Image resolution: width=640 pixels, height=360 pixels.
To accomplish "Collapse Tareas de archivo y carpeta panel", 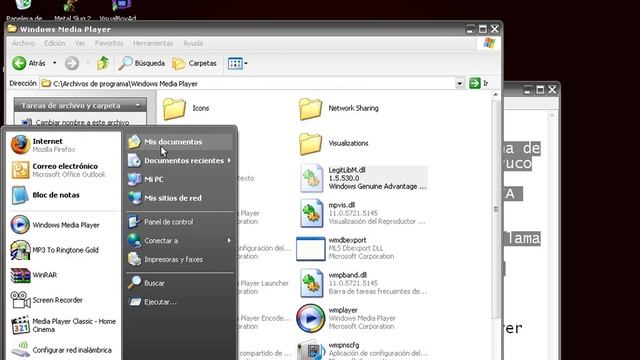I will (x=138, y=105).
